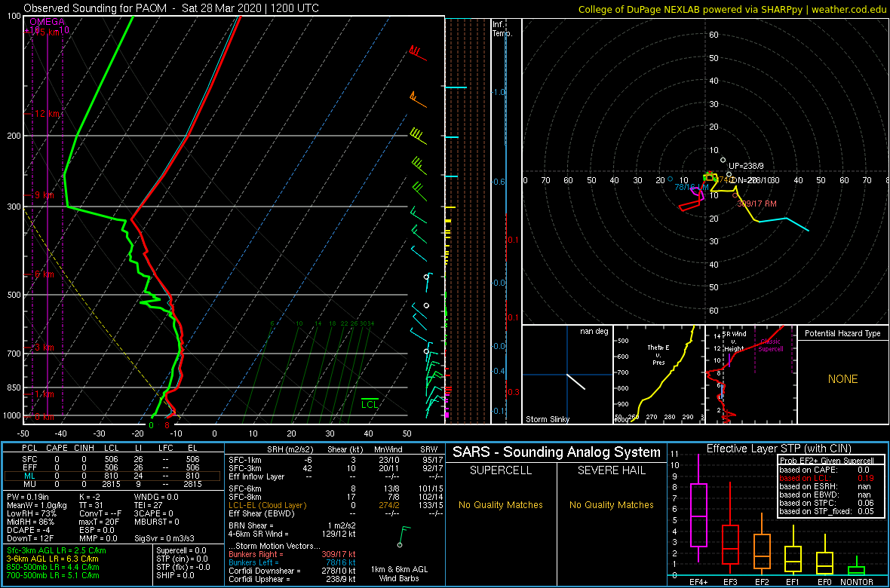This screenshot has height=588, width=890.
Task: Click the 309/17 RM hodograph label
Action: [756, 204]
